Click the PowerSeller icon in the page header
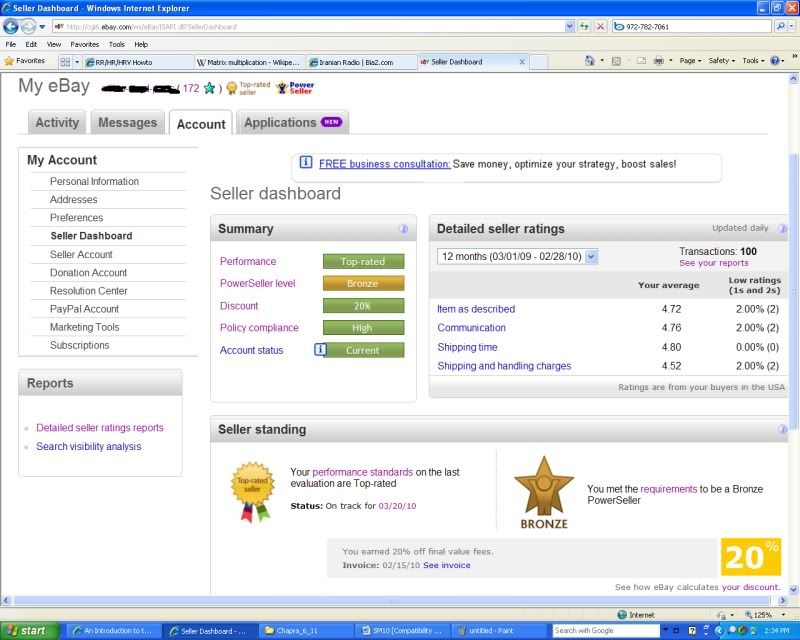 click(295, 88)
